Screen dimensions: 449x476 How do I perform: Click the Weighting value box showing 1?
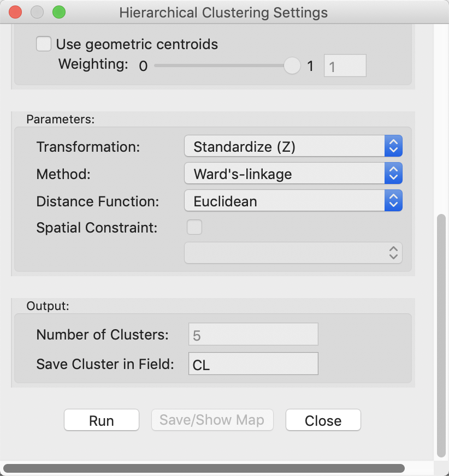coord(345,65)
